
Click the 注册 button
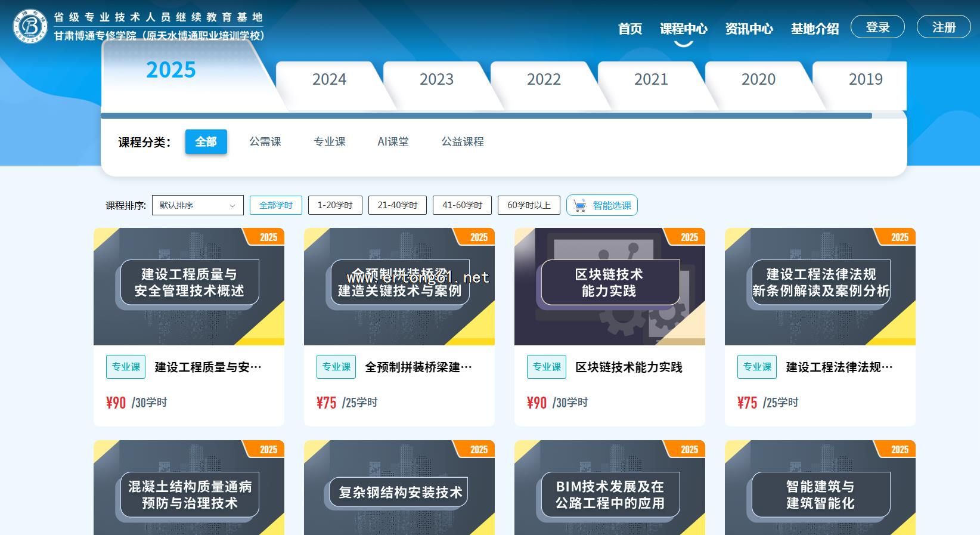[x=943, y=27]
